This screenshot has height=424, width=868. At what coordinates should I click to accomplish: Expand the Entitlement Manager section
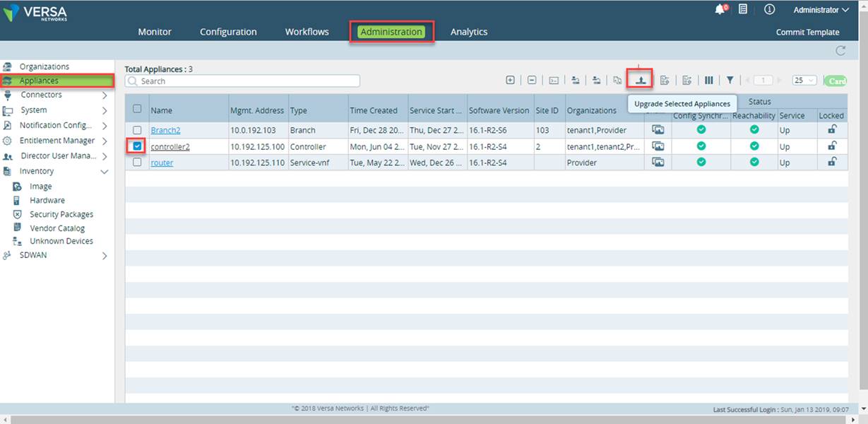click(x=105, y=141)
